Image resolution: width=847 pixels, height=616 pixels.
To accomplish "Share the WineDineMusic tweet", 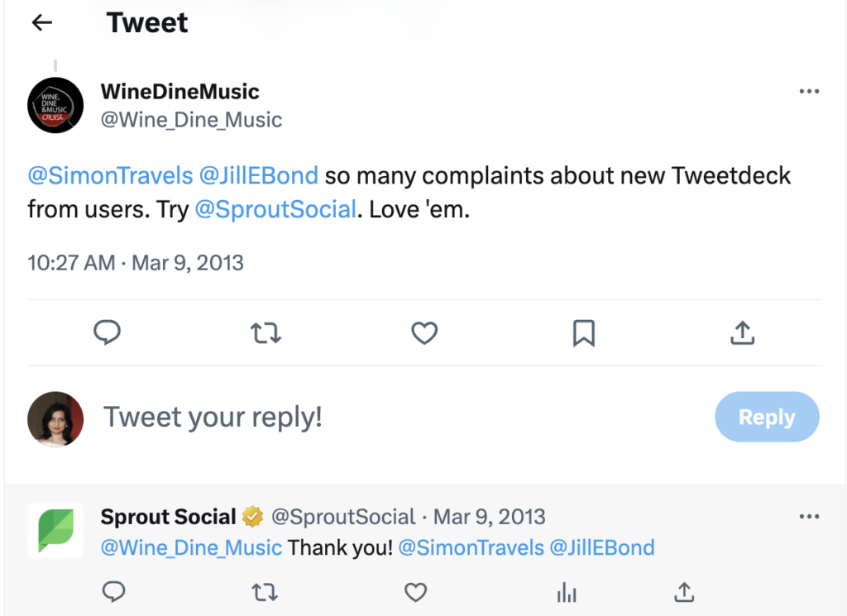I will 743,332.
